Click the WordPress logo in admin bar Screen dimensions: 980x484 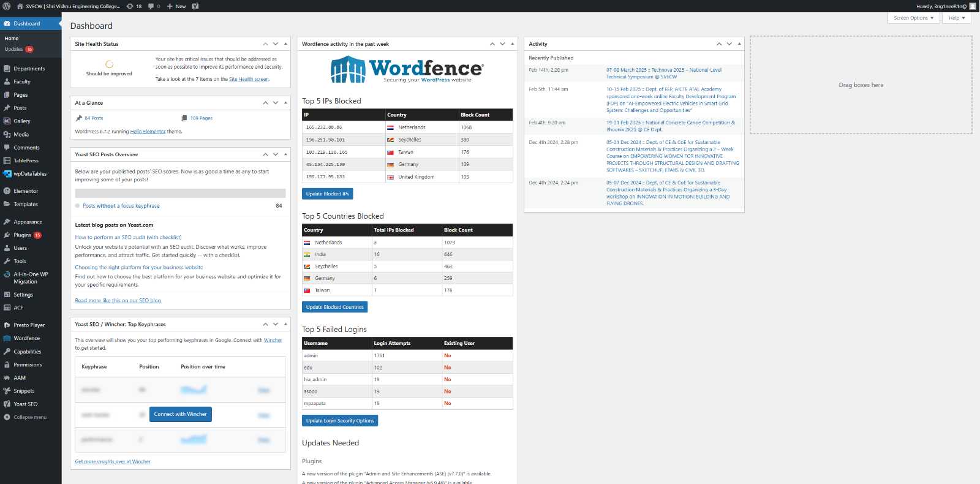[x=7, y=6]
